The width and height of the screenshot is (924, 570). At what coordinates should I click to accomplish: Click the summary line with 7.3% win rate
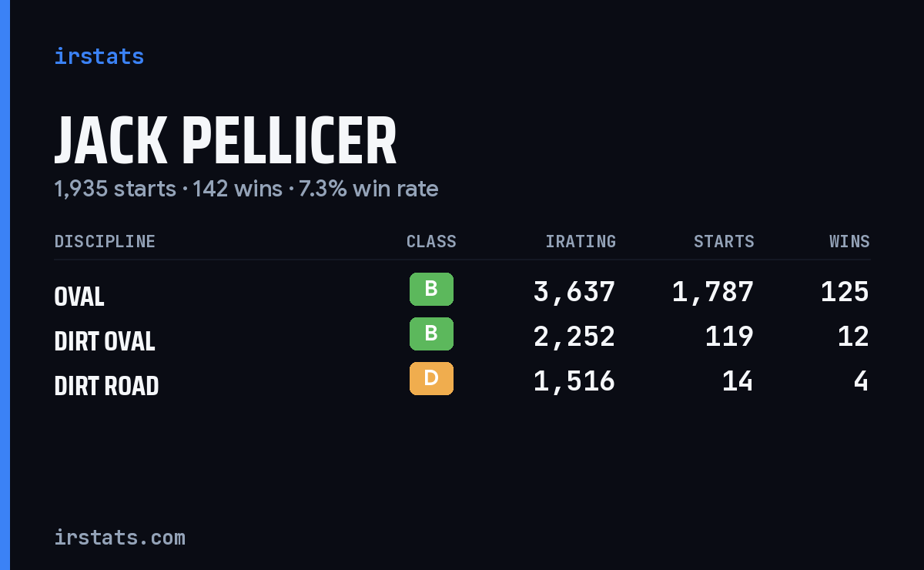point(246,189)
